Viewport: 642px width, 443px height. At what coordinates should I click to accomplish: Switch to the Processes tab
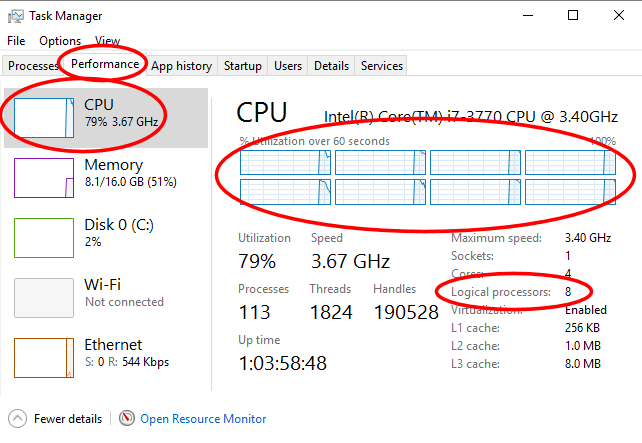pos(33,66)
